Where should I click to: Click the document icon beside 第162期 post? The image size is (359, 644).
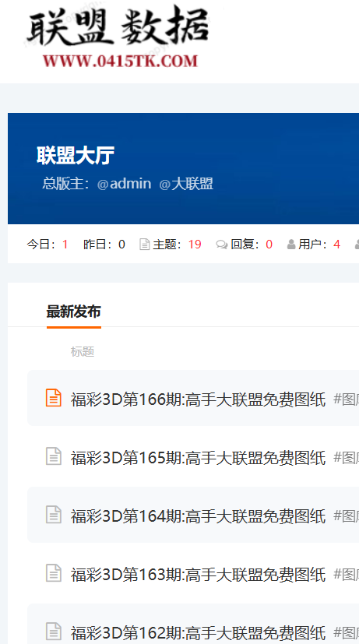point(54,632)
